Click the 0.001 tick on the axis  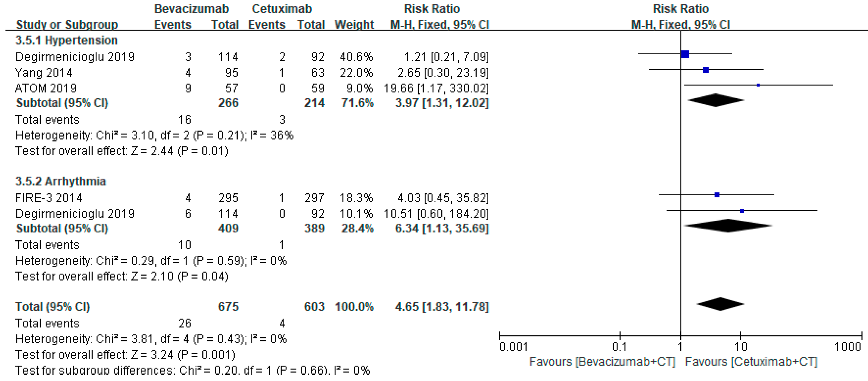click(513, 347)
